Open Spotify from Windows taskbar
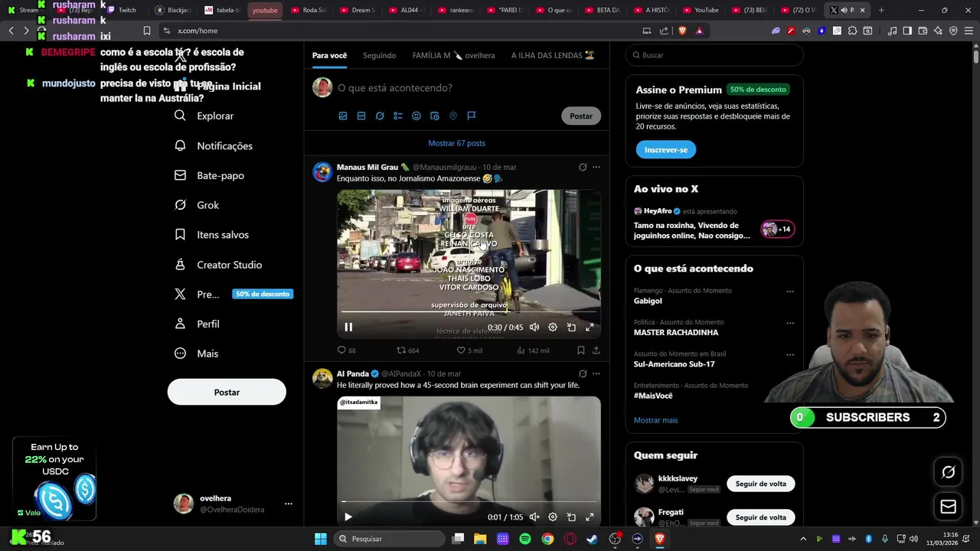Screen dimensions: 980x551 click(525, 539)
